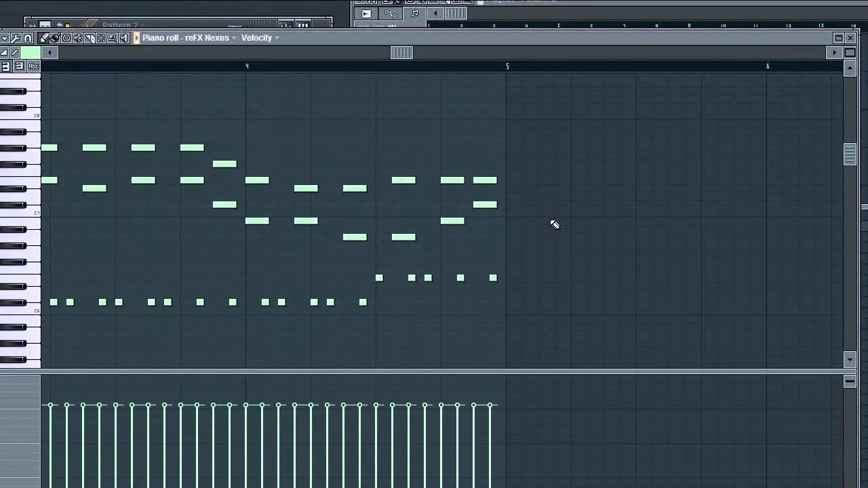
Task: Click the vertical scrollbar down arrow
Action: (850, 360)
